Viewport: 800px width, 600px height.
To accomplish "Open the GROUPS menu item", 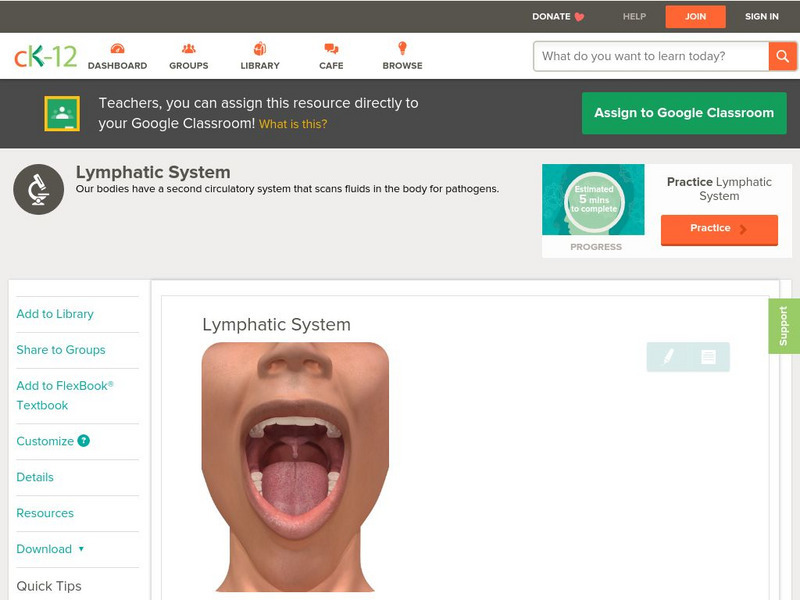I will [189, 66].
